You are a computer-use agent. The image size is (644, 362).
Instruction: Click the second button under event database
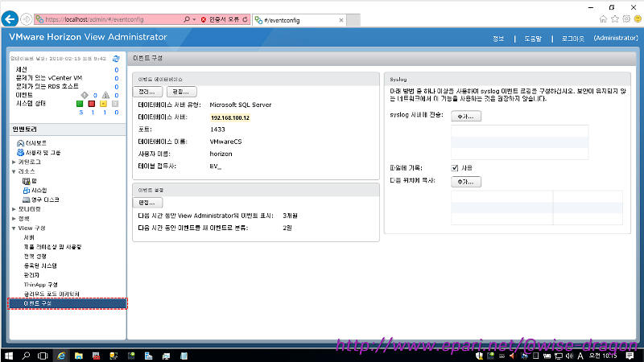point(182,92)
